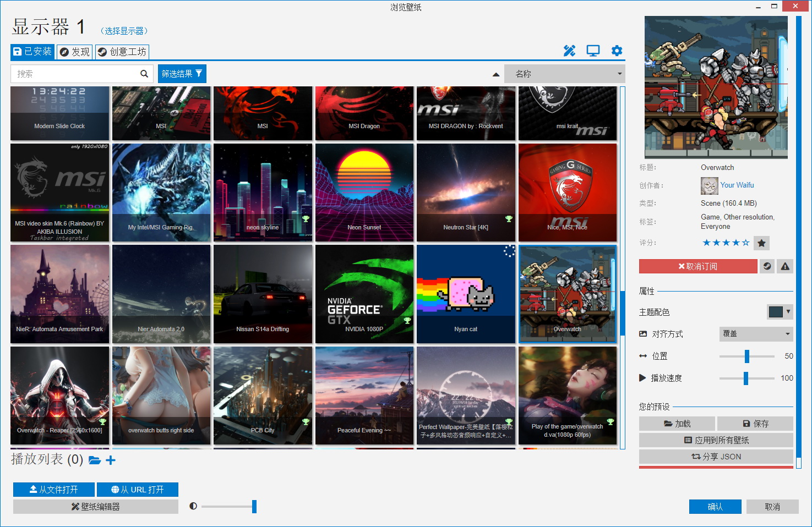812x527 pixels.
Task: Select the Nissan S14a Drifting wallpaper
Action: pos(263,294)
